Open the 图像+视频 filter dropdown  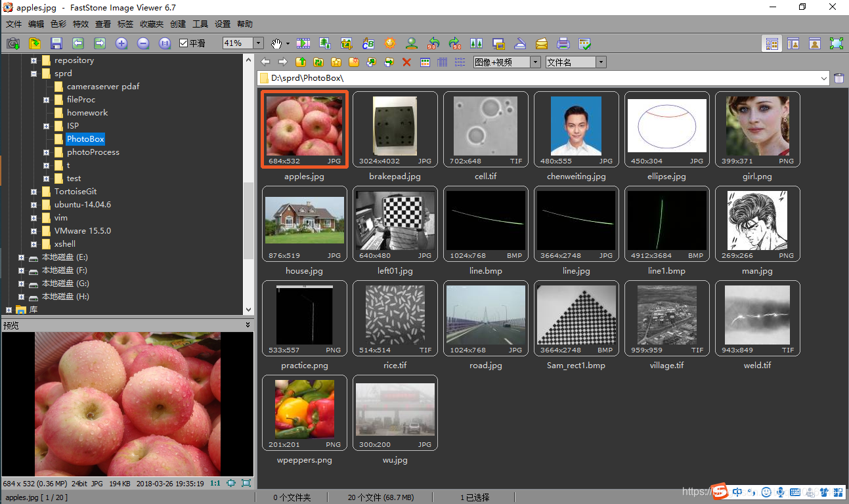coord(535,62)
